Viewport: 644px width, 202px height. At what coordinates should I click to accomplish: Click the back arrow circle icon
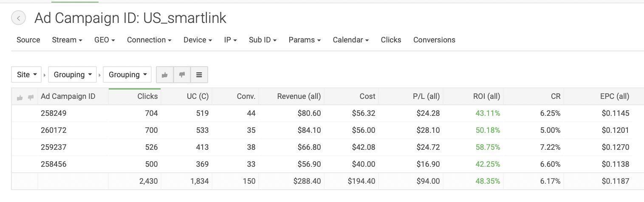click(x=18, y=18)
